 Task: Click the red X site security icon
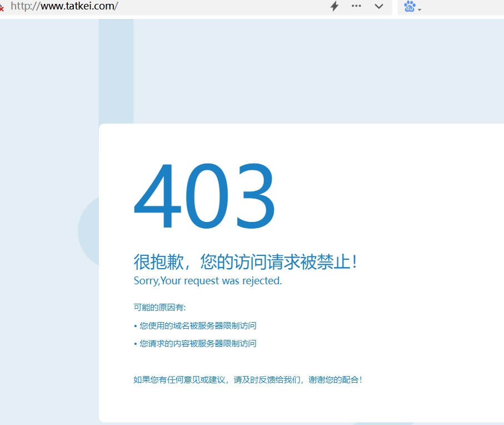point(2,8)
